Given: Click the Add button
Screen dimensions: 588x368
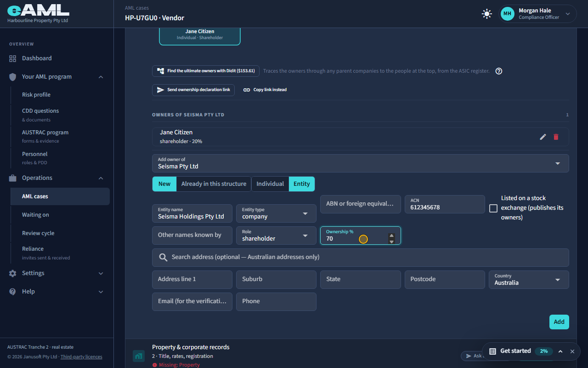Looking at the screenshot, I should click(559, 322).
